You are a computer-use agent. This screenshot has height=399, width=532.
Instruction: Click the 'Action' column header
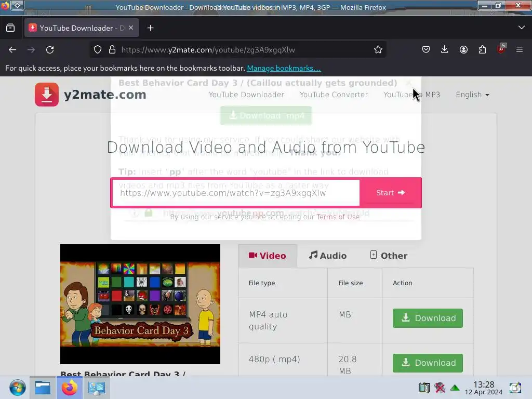point(403,283)
